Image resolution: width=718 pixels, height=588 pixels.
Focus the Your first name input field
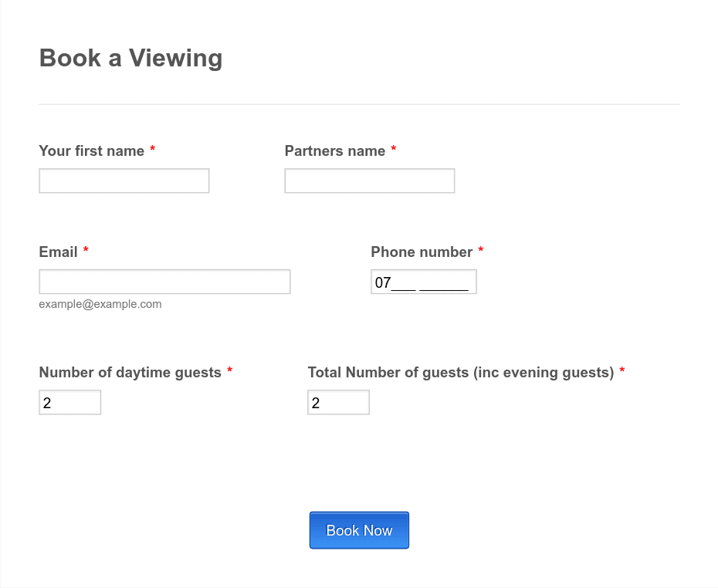pos(124,181)
